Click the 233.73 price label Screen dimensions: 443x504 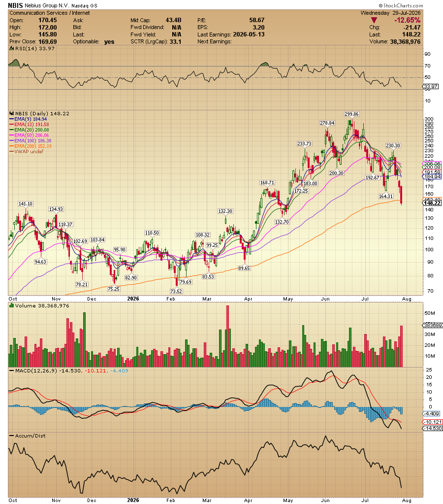(x=304, y=144)
